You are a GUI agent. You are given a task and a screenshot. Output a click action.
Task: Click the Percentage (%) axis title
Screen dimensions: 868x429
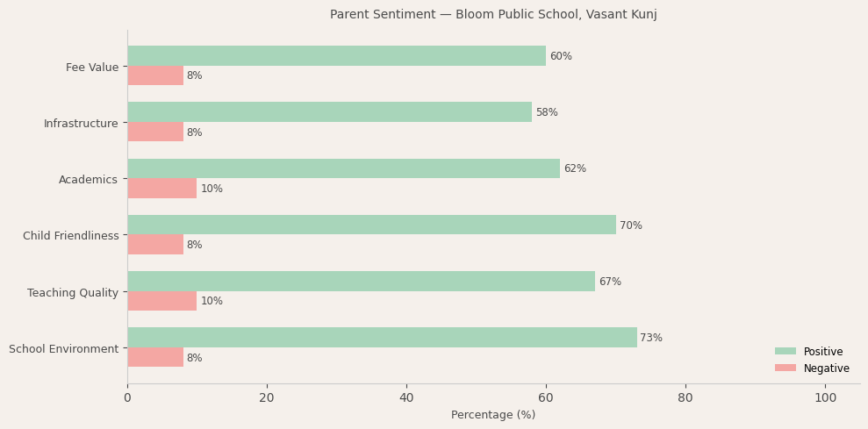tap(493, 415)
